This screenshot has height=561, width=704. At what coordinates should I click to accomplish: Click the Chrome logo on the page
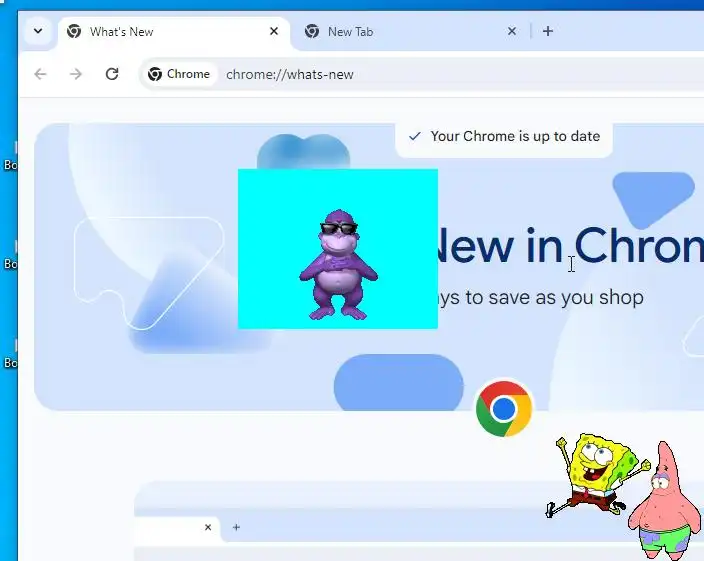(504, 409)
